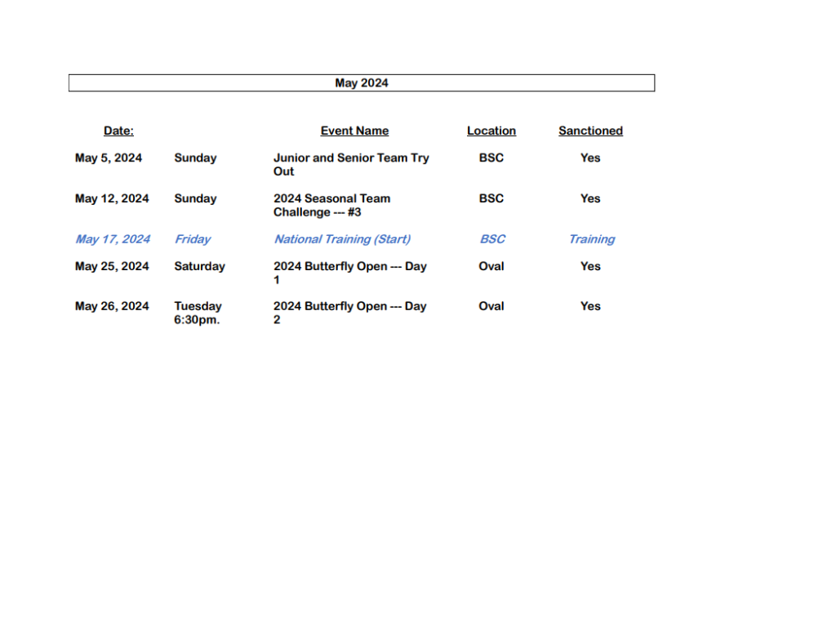Click Junior and Senior Team Try Out event
Viewport: 836px width, 644px height.
tap(350, 164)
